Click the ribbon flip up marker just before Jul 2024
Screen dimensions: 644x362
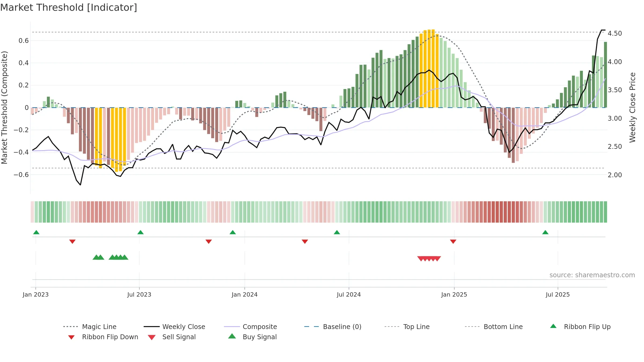pyautogui.click(x=337, y=232)
